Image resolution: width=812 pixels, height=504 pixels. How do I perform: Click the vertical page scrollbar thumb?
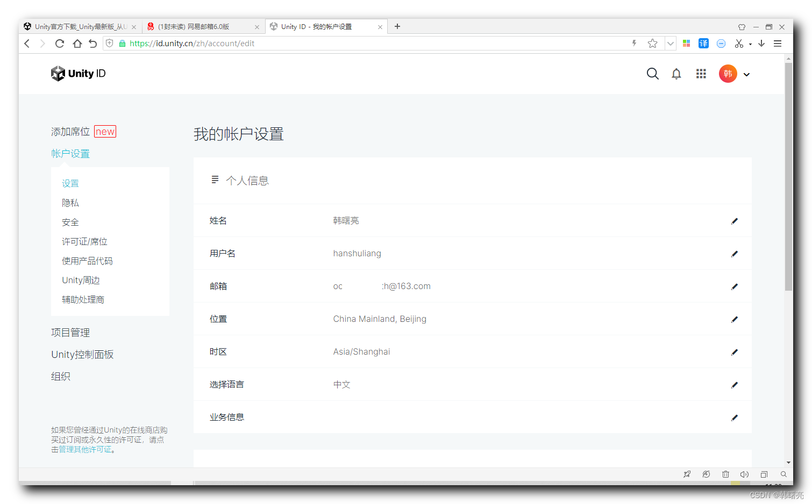(788, 177)
